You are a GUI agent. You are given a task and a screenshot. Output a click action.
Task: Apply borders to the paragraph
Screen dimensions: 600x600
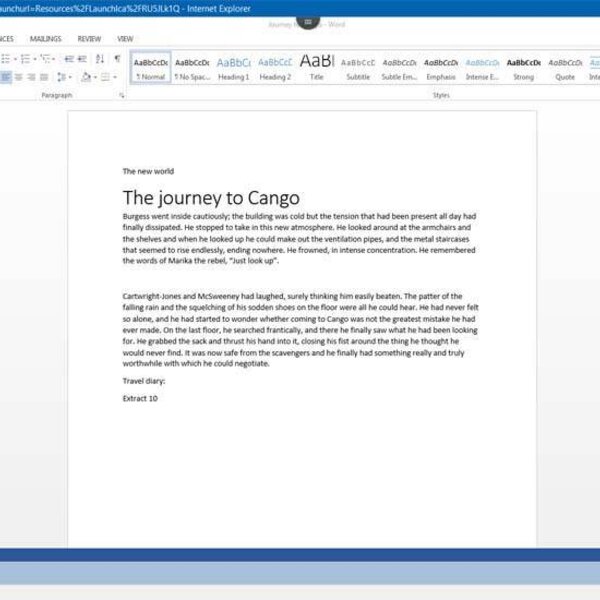pos(105,77)
